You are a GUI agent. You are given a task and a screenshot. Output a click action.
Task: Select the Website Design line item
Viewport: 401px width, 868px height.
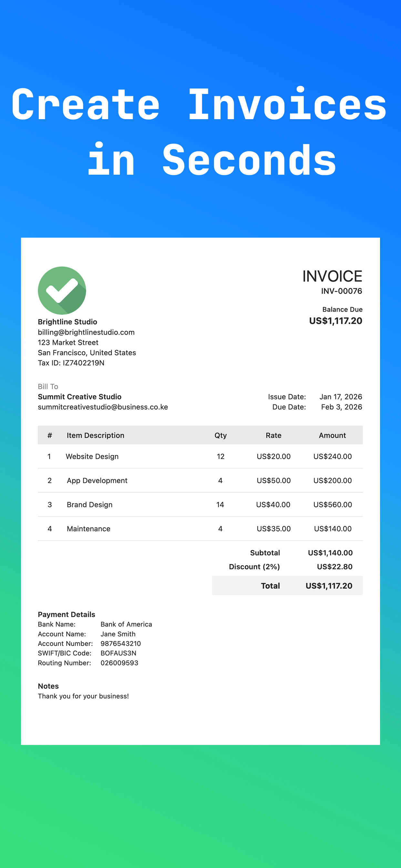pyautogui.click(x=200, y=456)
